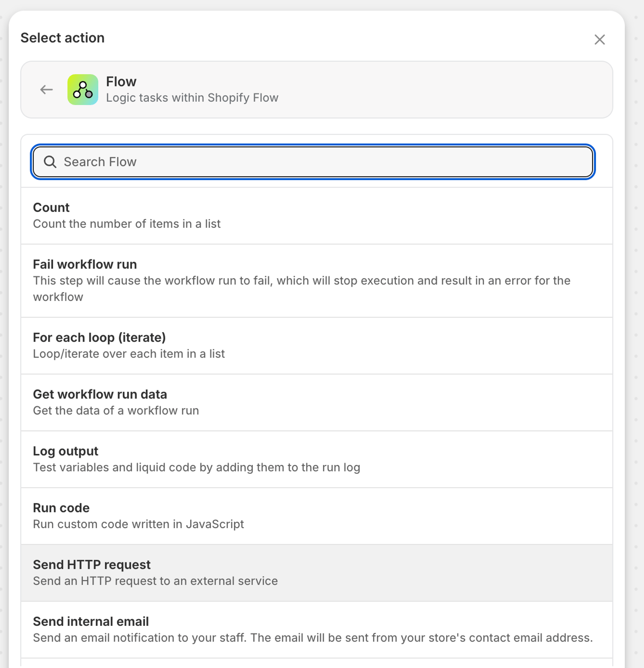Viewport: 644px width, 668px height.
Task: Click the 'Select action' dialog title
Action: pos(62,38)
